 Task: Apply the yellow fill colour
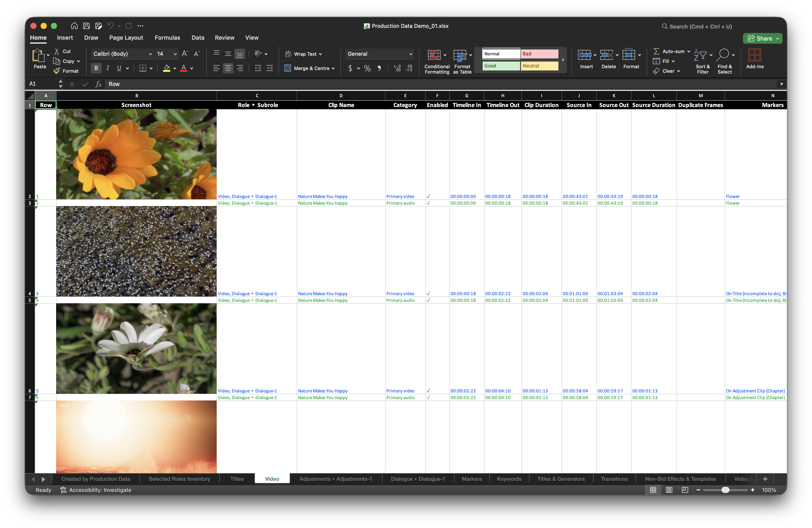pos(166,68)
